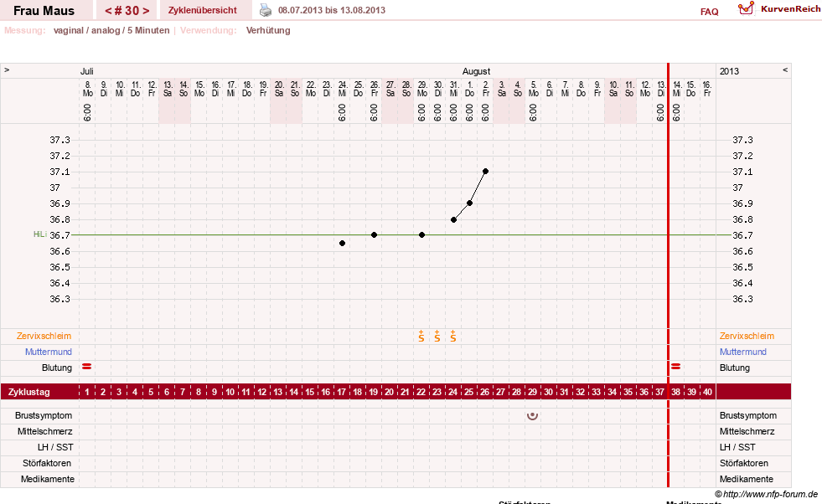Click the left Medikamente row label

(47, 480)
